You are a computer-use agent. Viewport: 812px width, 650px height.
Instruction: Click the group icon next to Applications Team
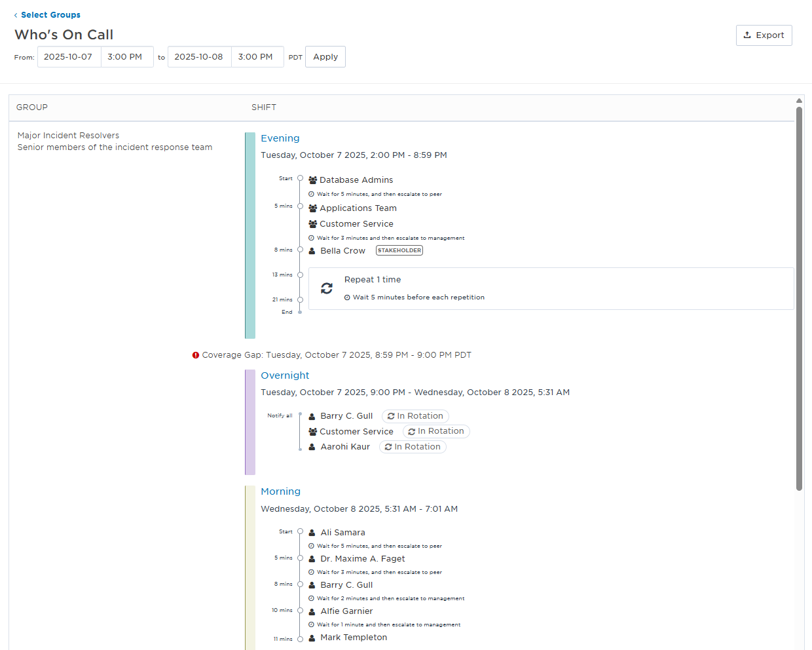pyautogui.click(x=312, y=208)
